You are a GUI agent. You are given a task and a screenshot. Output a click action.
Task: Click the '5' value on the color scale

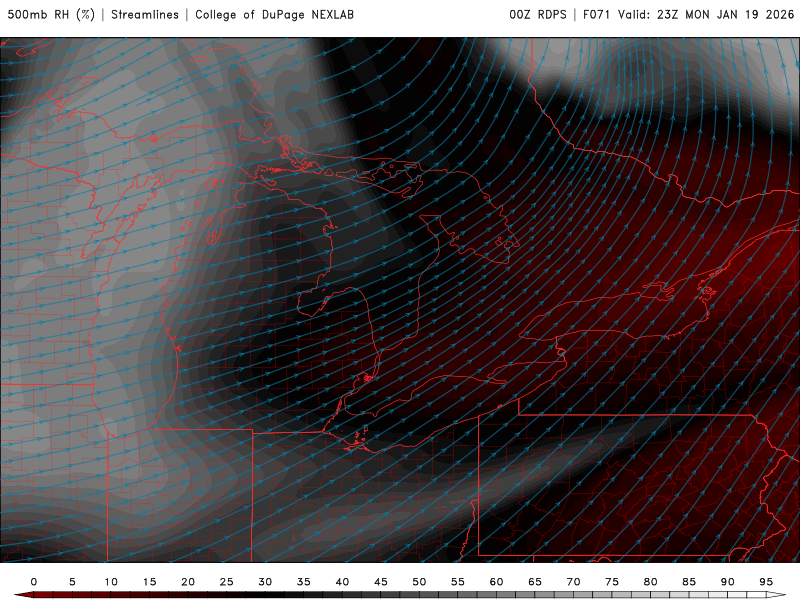pos(72,582)
